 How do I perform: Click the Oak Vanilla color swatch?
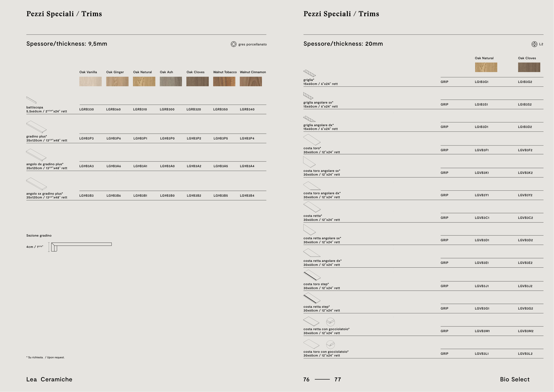(x=90, y=82)
